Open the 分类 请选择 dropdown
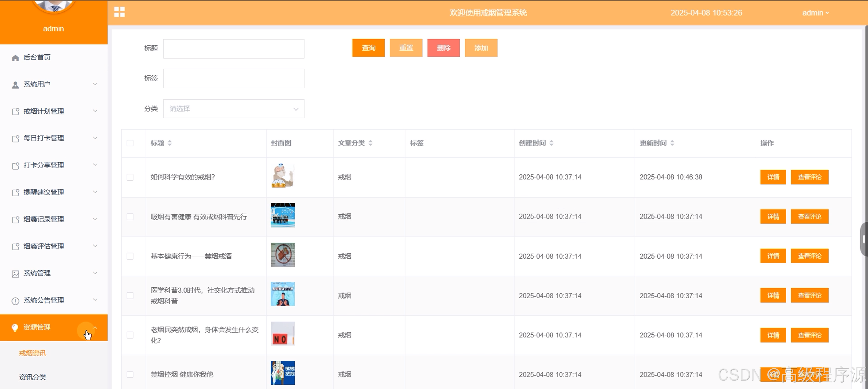868x389 pixels. (234, 109)
